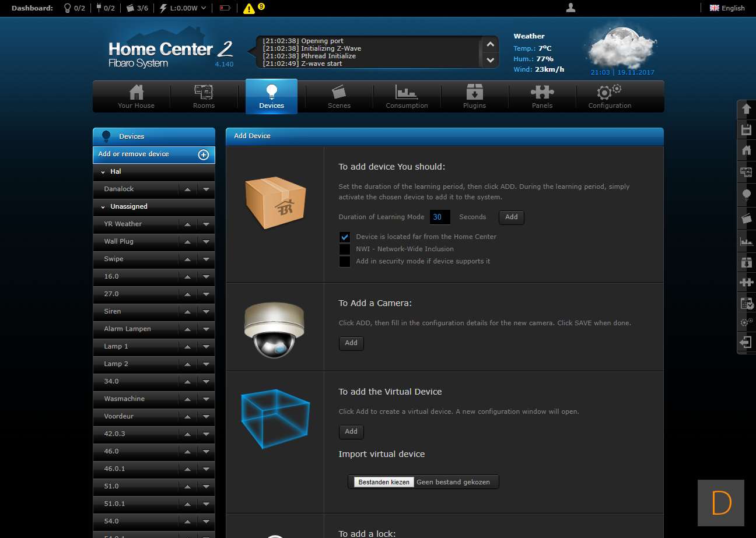Collapse the Hal room group

(103, 172)
